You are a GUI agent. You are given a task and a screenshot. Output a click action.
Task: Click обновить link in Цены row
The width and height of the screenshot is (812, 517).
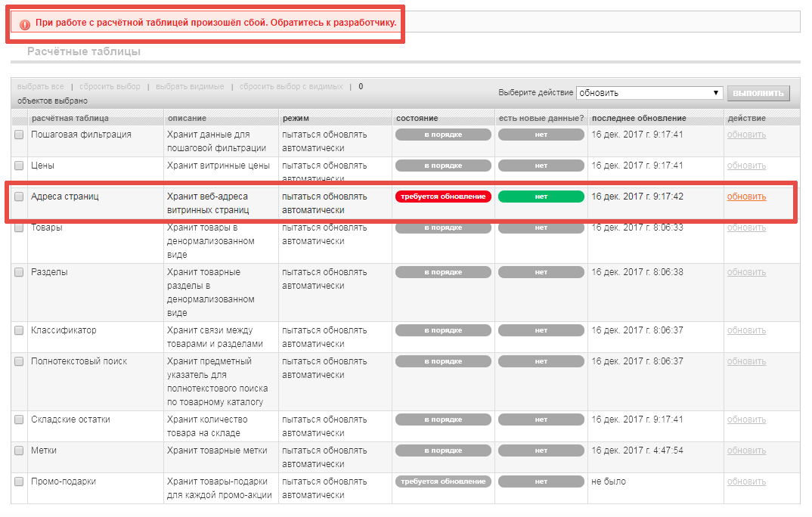(x=746, y=166)
